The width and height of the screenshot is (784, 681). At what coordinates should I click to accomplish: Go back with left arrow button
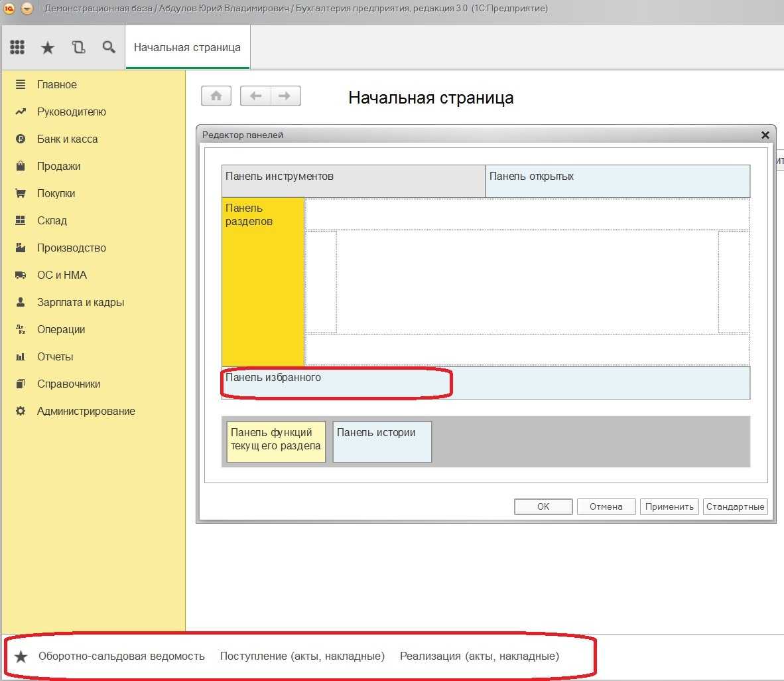pyautogui.click(x=255, y=96)
